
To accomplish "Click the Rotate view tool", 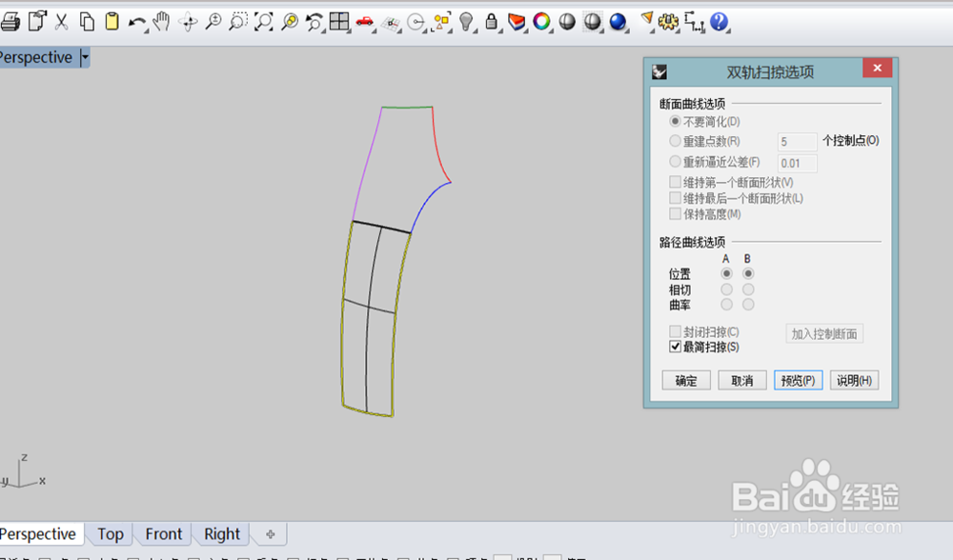I will click(x=188, y=21).
